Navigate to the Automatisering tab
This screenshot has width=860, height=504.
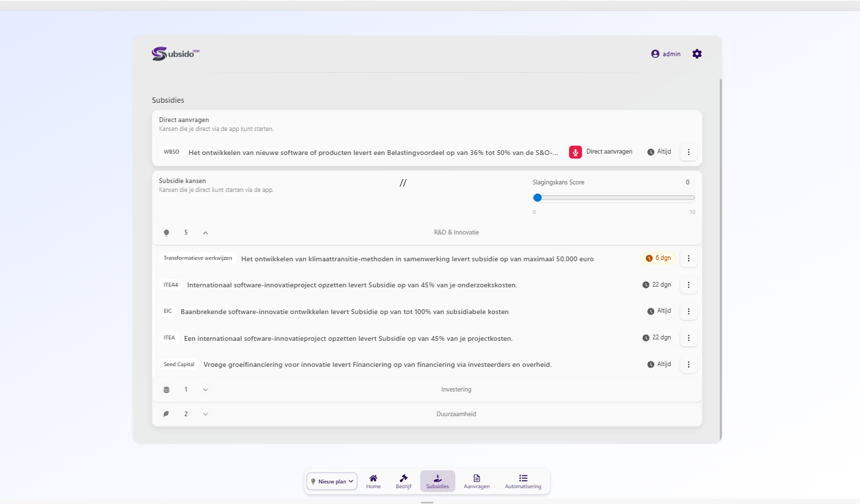pyautogui.click(x=523, y=481)
